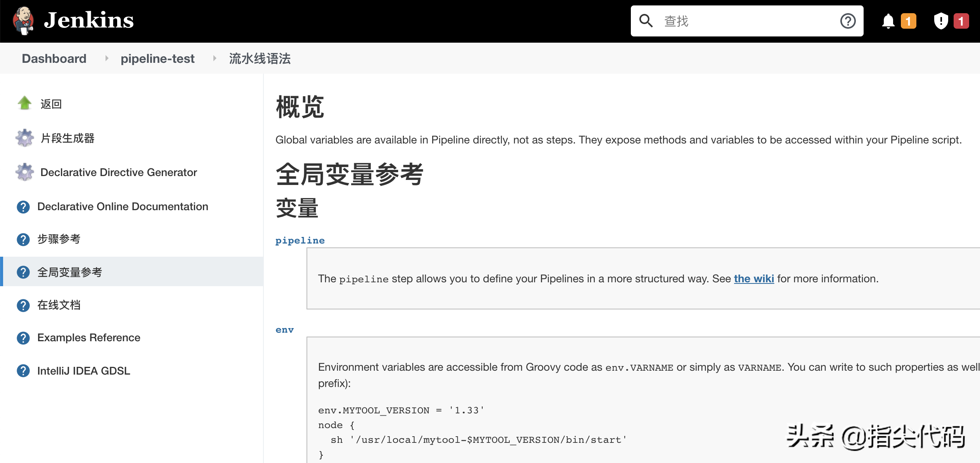
Task: Open Examples Reference in sidebar
Action: 89,338
